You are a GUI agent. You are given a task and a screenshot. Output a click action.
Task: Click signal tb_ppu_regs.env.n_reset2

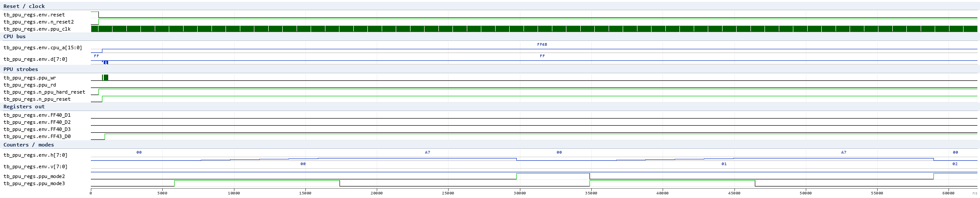39,22
